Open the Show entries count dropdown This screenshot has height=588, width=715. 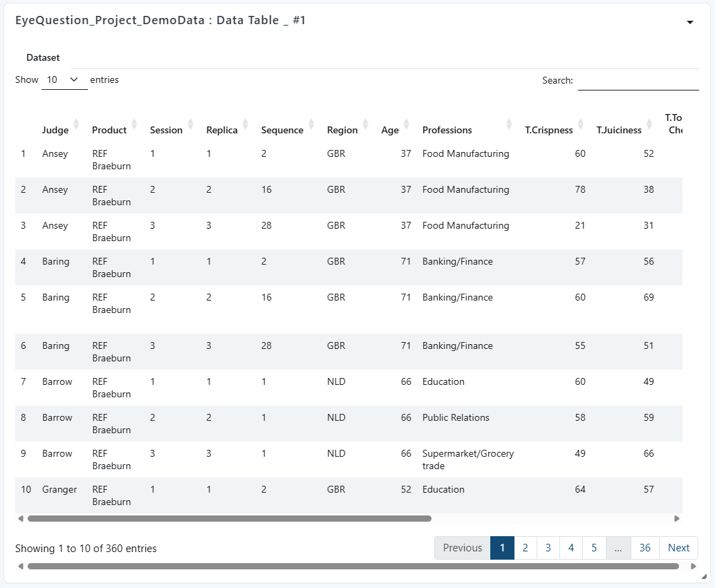64,80
